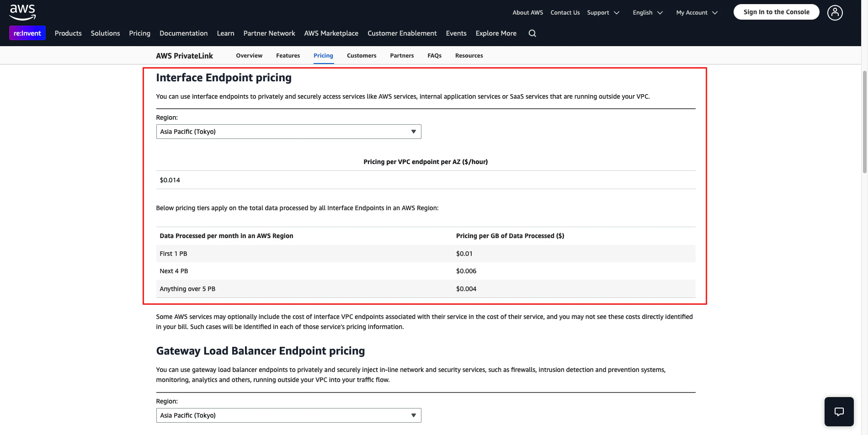
Task: Click the $0.004 price cell
Action: coord(466,289)
